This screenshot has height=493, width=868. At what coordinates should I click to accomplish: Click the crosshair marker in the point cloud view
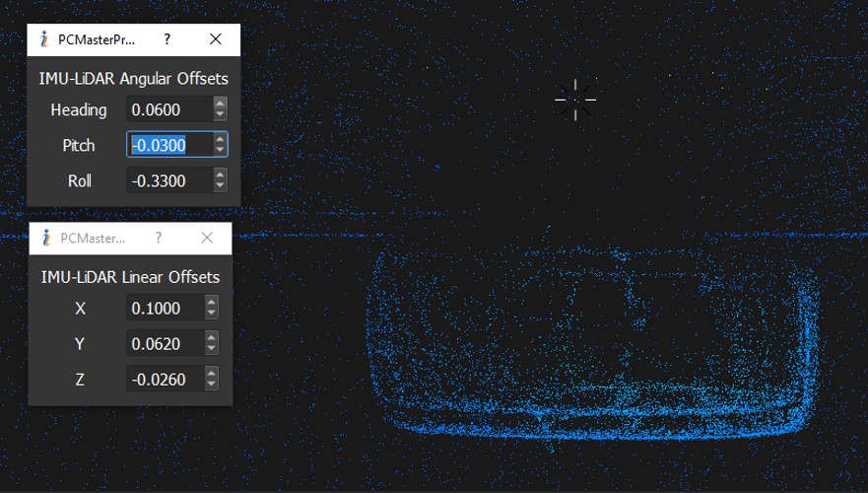click(x=575, y=100)
